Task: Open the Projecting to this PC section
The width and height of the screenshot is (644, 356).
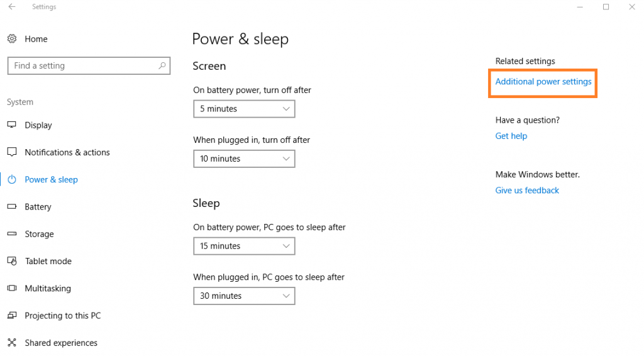Action: [62, 316]
